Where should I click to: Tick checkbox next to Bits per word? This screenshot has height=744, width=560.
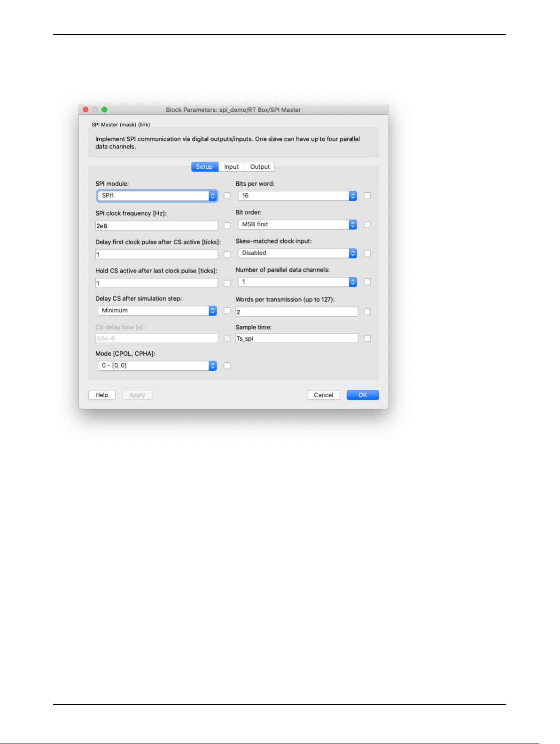pyautogui.click(x=367, y=196)
